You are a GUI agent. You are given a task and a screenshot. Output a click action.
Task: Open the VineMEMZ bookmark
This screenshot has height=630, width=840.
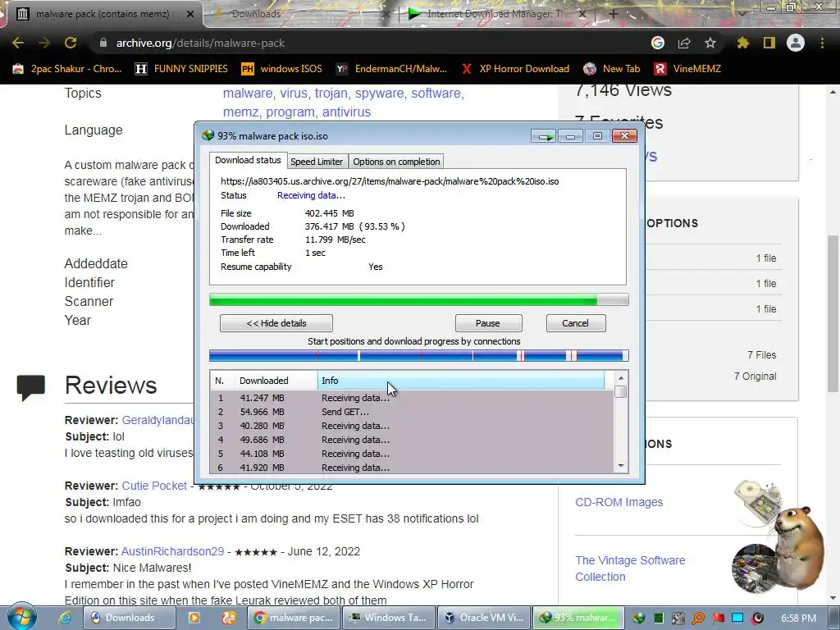pos(688,69)
